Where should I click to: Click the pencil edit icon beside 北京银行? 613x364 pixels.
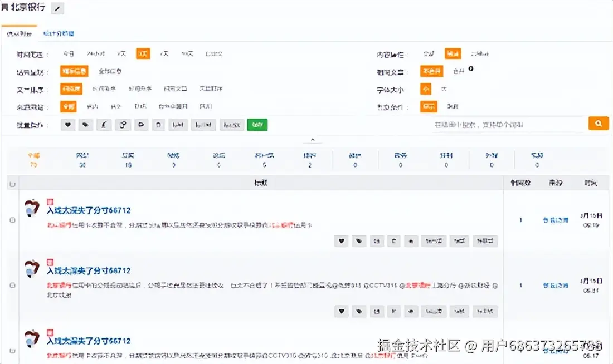click(57, 8)
